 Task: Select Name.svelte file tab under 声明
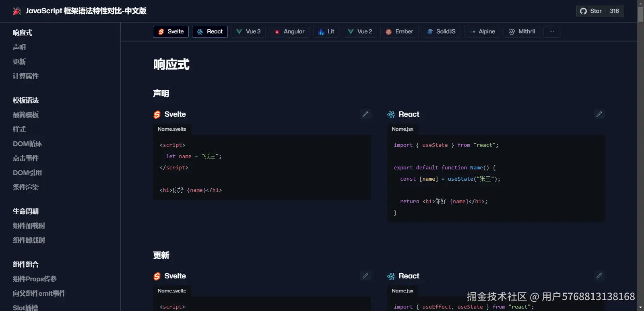click(x=172, y=129)
